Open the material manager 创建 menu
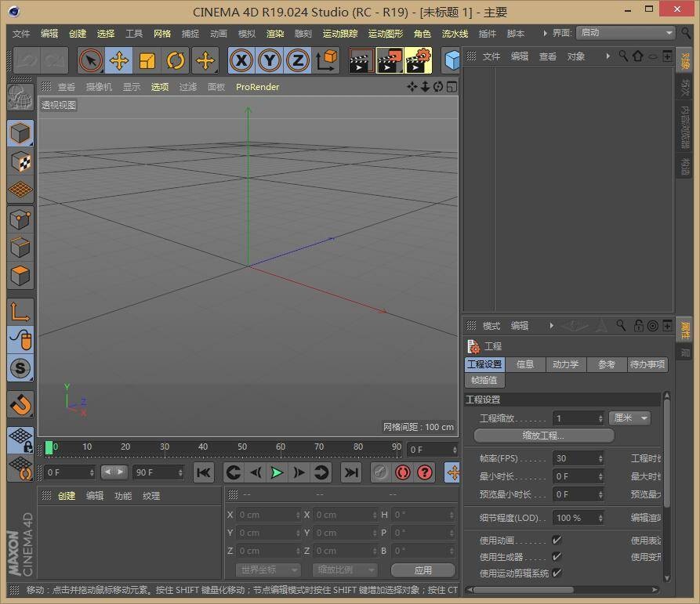 point(67,496)
